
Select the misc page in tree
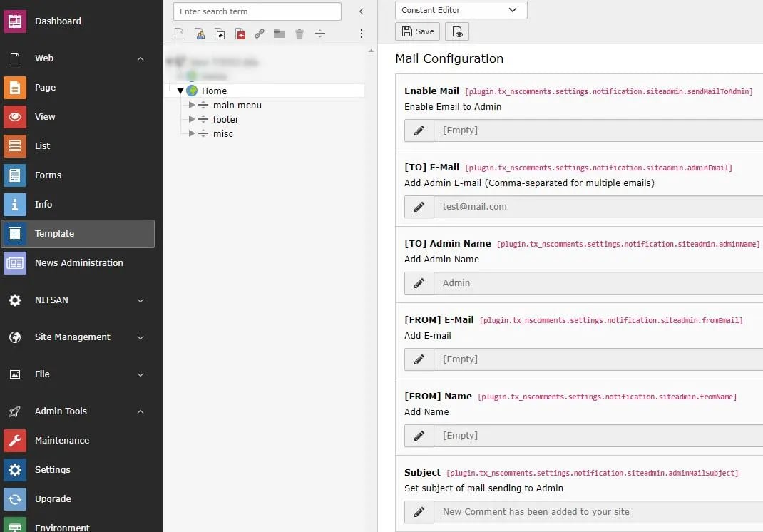[x=223, y=134]
